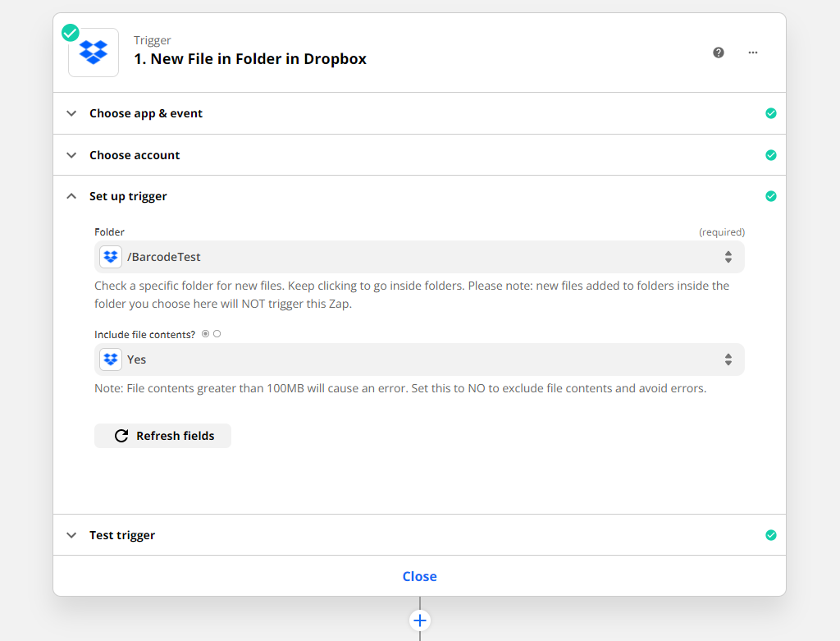Click the green checkmark on Test trigger row
The image size is (840, 641).
pyautogui.click(x=770, y=535)
